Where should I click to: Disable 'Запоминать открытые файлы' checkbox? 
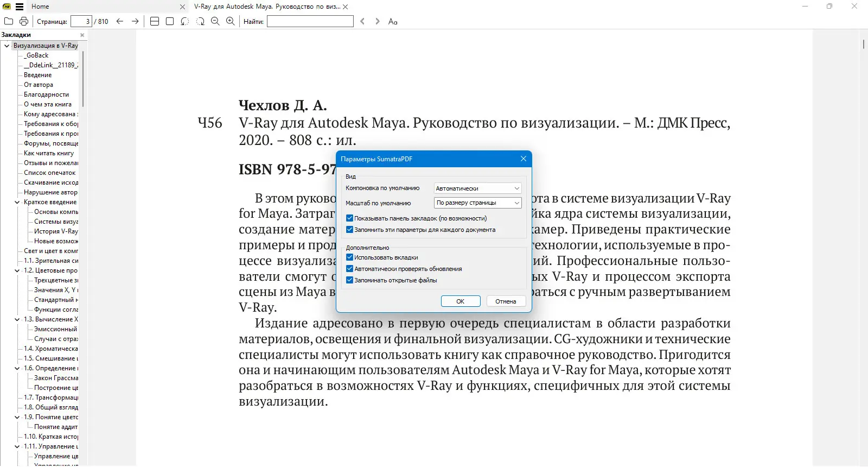(x=349, y=280)
